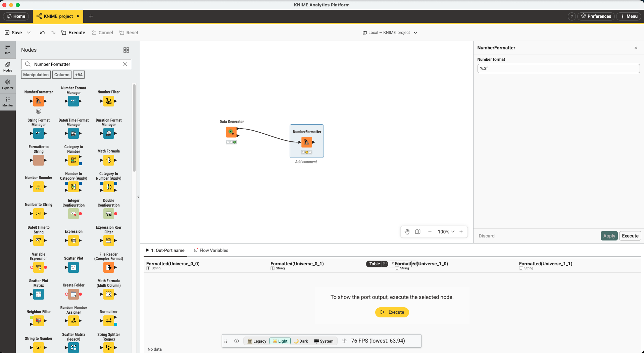Open the Monitor sidebar panel
Image resolution: width=644 pixels, height=353 pixels.
click(x=8, y=101)
